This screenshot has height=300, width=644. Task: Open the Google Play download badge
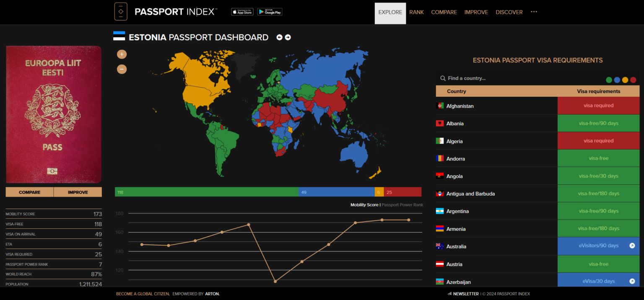click(270, 12)
